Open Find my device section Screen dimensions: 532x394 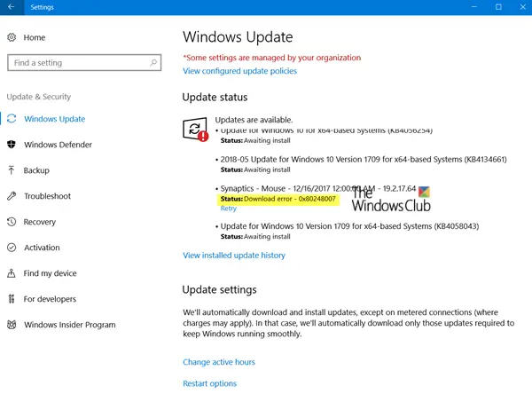point(50,273)
